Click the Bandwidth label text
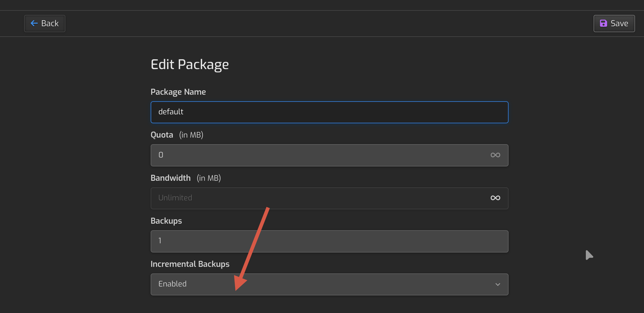 [170, 178]
